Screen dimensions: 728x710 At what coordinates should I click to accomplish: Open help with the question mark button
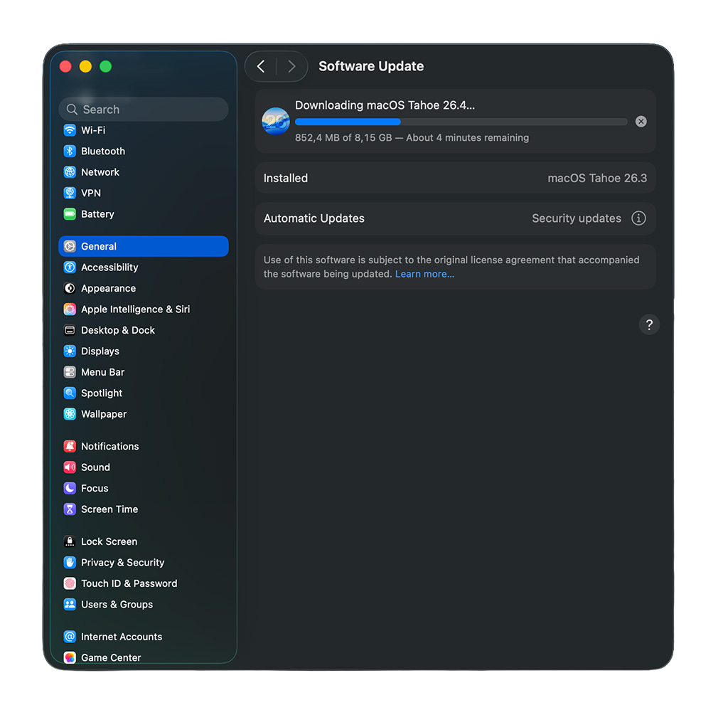point(649,324)
